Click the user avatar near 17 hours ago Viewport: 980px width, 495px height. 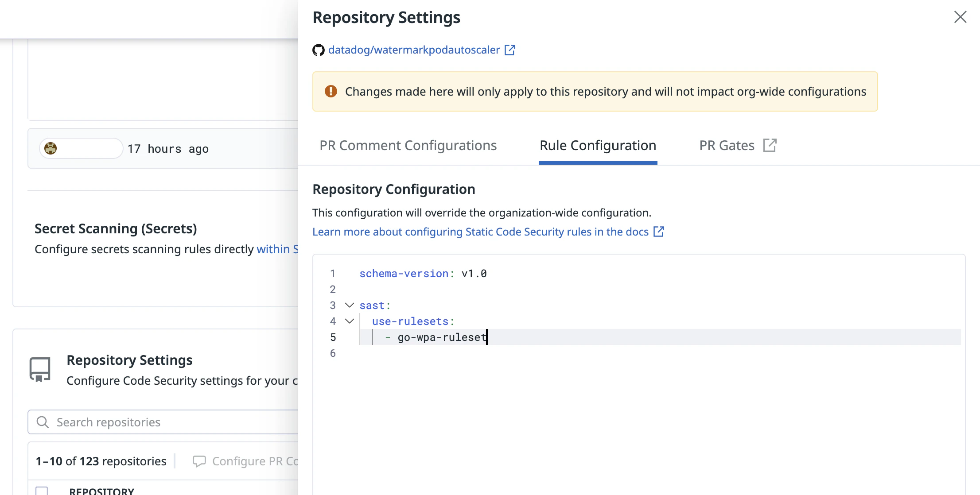click(51, 148)
